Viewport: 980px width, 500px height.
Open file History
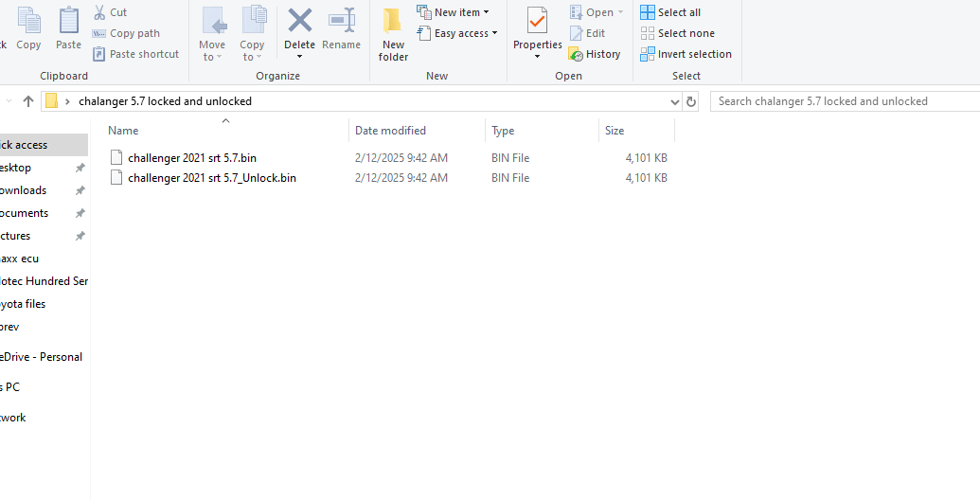(x=595, y=54)
